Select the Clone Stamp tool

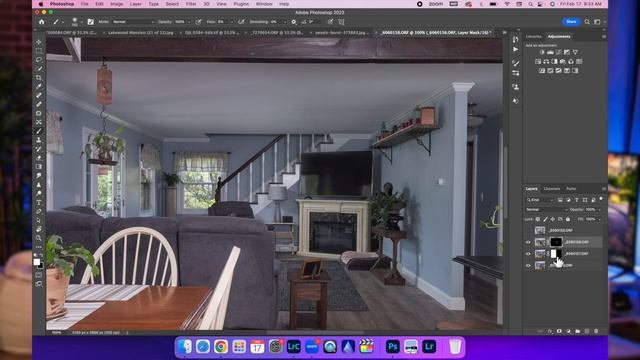click(x=39, y=140)
